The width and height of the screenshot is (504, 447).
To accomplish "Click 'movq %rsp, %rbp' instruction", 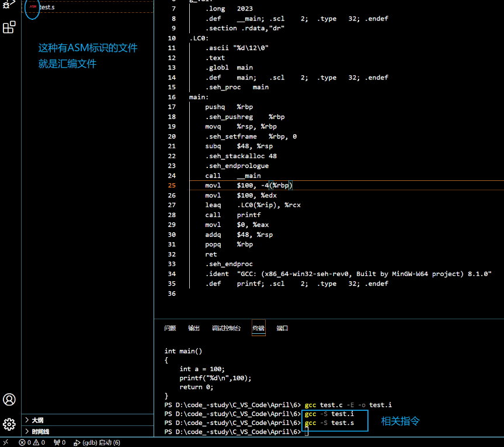I will coord(241,127).
